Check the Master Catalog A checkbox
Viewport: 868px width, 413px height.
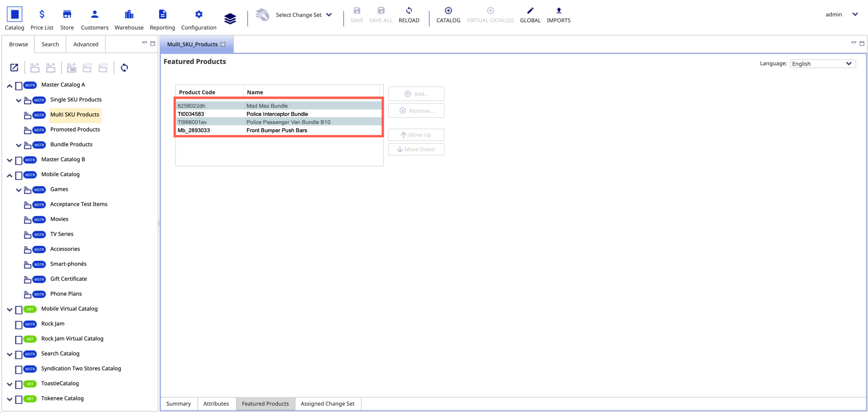tap(19, 86)
